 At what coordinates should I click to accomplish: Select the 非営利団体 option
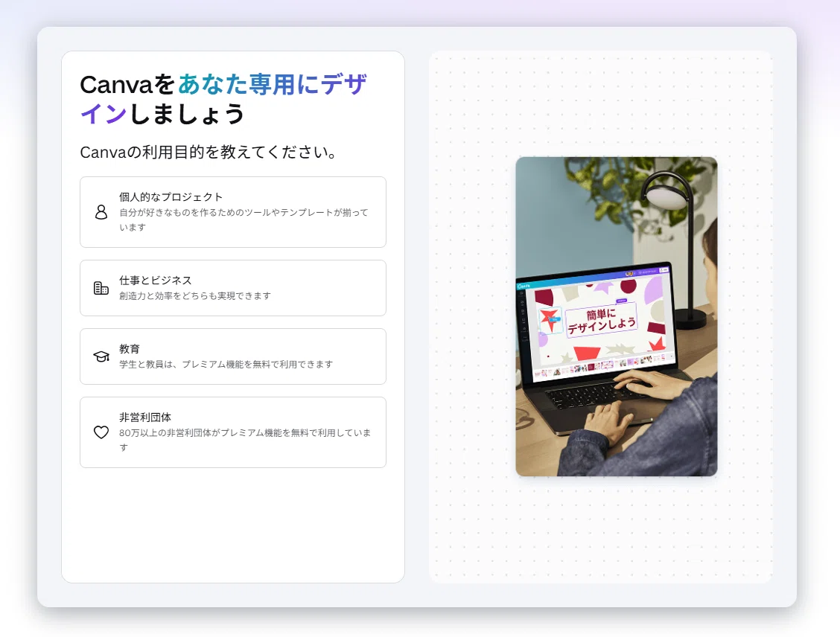[233, 432]
